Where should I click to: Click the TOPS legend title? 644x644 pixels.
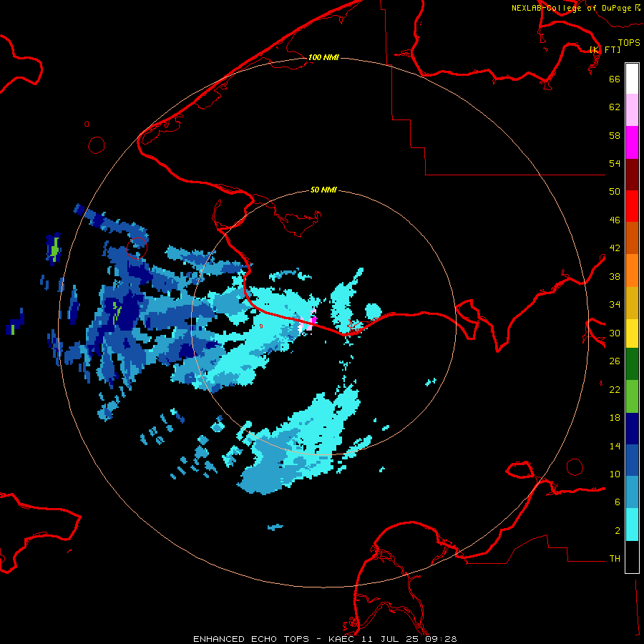click(629, 42)
